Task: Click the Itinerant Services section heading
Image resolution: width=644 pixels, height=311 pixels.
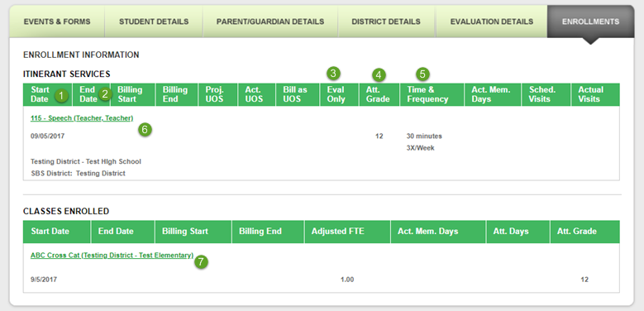Action: click(66, 74)
